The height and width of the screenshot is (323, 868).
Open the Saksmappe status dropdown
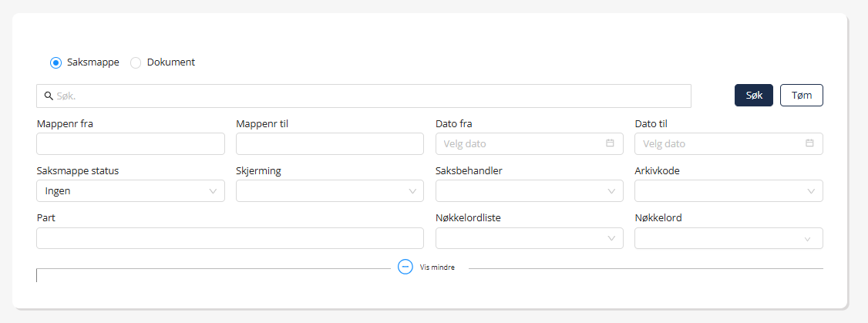(x=130, y=191)
